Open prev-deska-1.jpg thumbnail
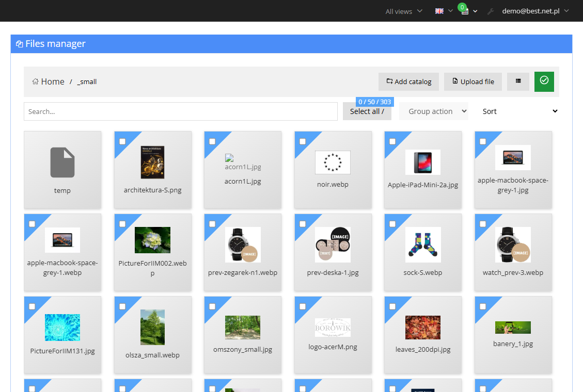This screenshot has height=392, width=583. (x=333, y=244)
